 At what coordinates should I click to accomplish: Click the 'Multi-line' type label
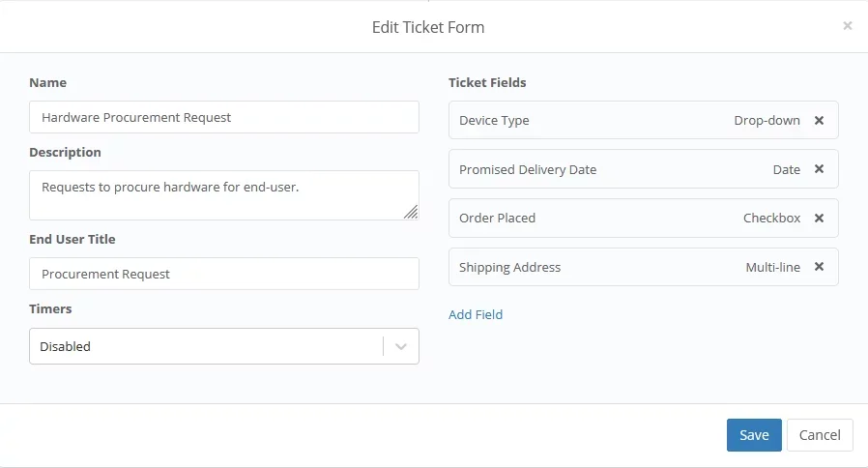pyautogui.click(x=773, y=267)
